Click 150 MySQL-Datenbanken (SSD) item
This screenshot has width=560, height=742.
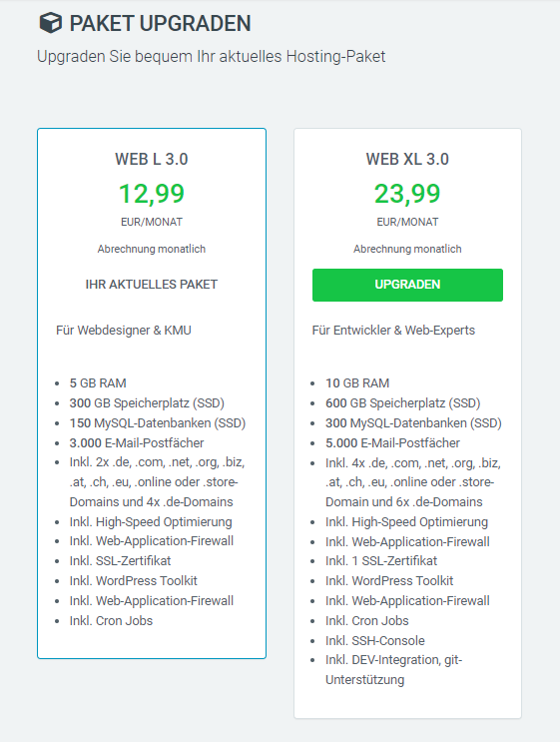(x=158, y=423)
